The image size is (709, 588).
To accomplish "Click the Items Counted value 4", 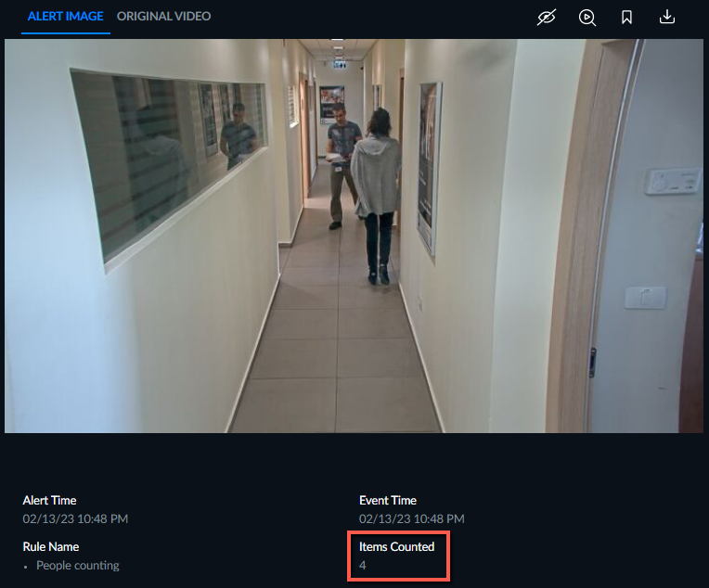I will point(363,566).
